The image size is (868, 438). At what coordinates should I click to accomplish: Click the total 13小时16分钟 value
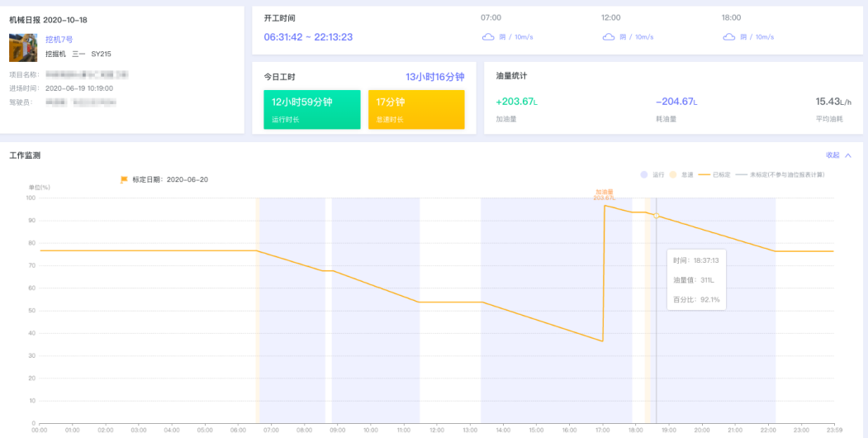tap(435, 77)
